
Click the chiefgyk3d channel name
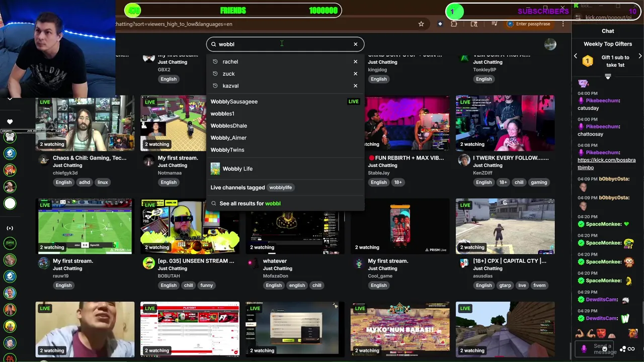[65, 173]
